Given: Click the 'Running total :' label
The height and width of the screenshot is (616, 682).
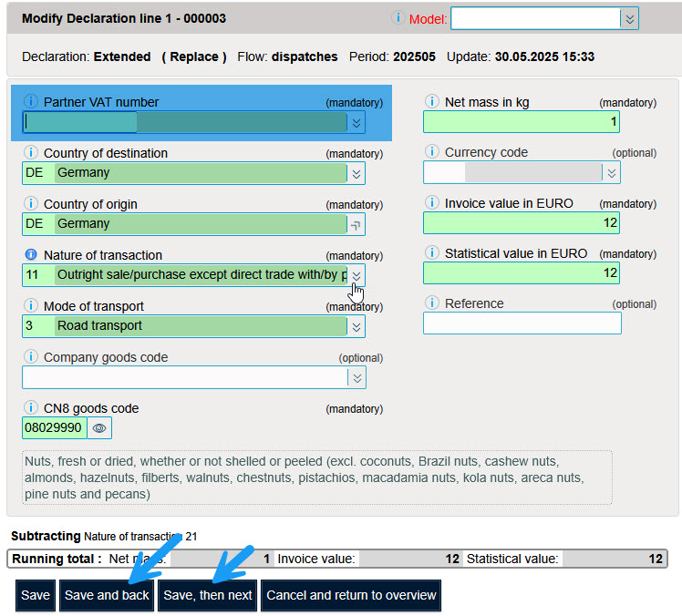Looking at the screenshot, I should point(57,559).
